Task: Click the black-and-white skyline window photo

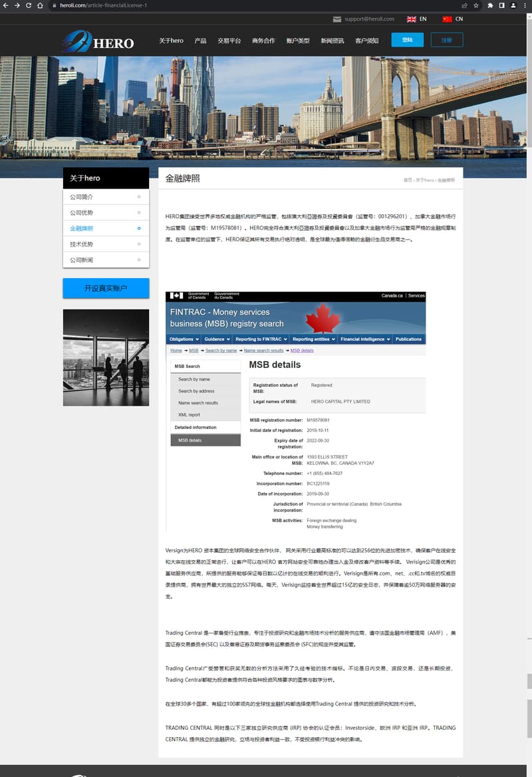Action: [x=106, y=358]
